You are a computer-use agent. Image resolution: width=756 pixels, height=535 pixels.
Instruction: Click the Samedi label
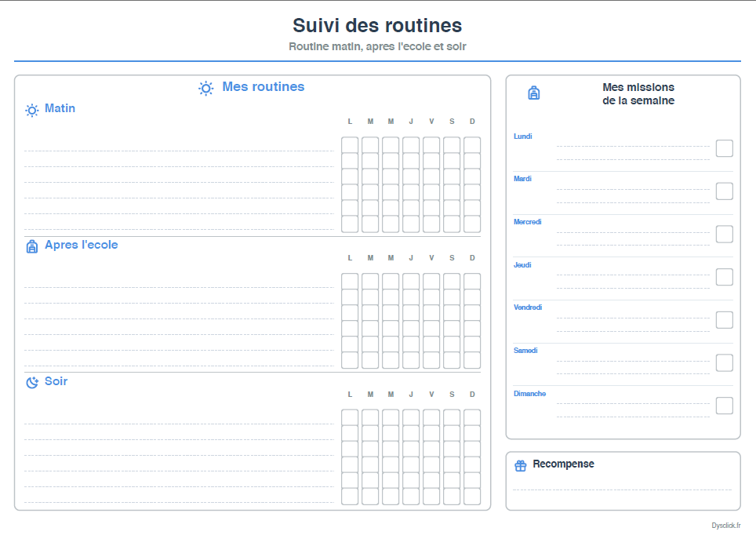tap(525, 350)
